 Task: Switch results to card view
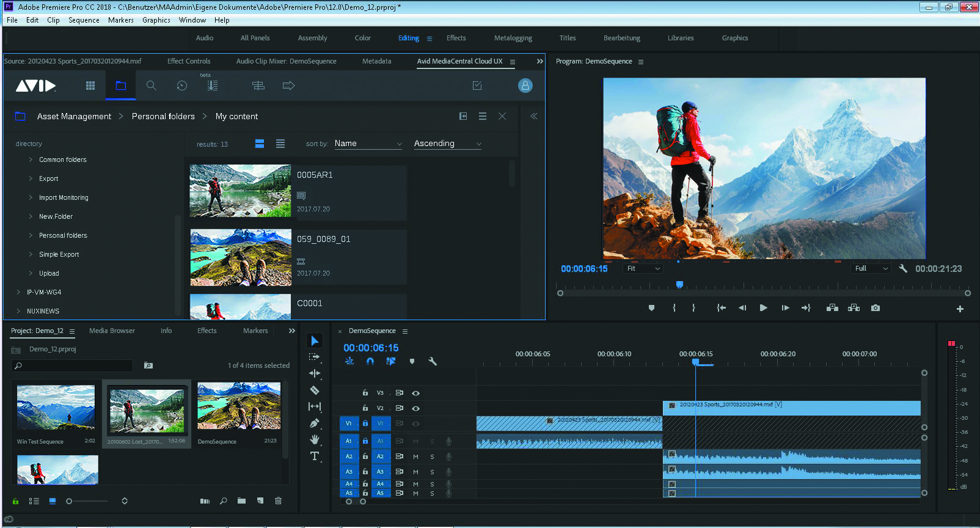pyautogui.click(x=260, y=144)
